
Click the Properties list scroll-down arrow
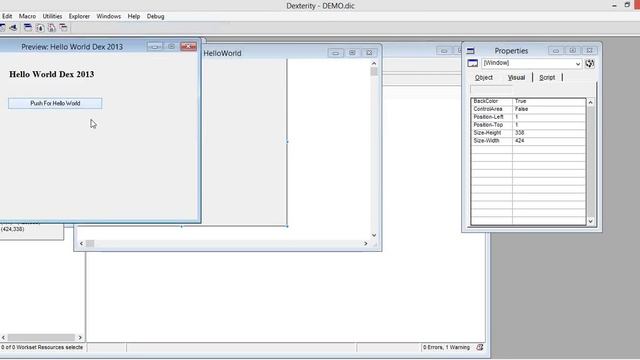click(x=591, y=221)
